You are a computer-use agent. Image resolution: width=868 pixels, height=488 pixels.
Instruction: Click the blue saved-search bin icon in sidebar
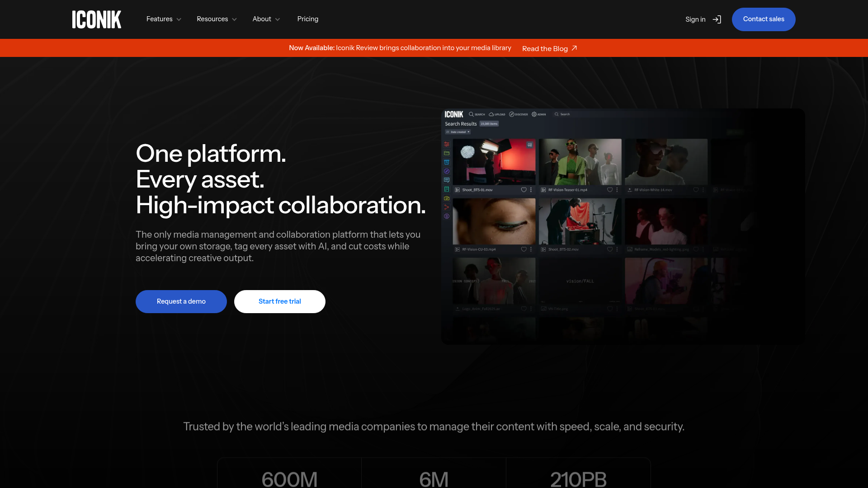[447, 162]
